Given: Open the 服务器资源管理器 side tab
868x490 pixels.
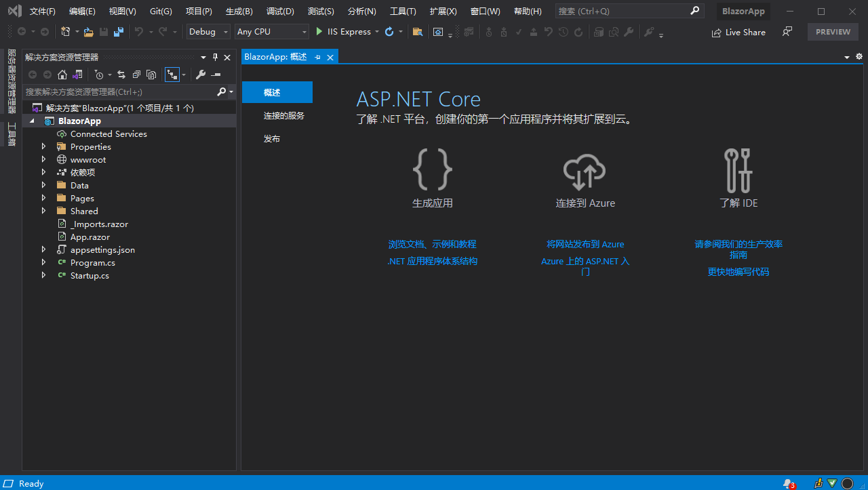Looking at the screenshot, I should [x=11, y=81].
